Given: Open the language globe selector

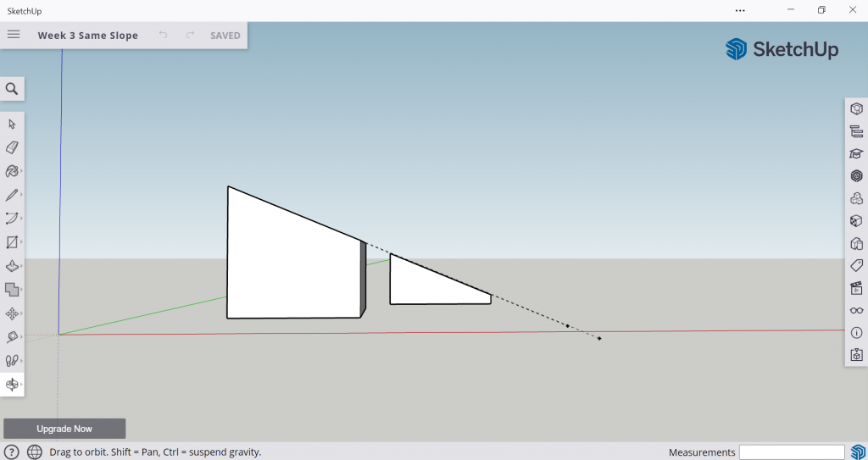Looking at the screenshot, I should tap(34, 452).
